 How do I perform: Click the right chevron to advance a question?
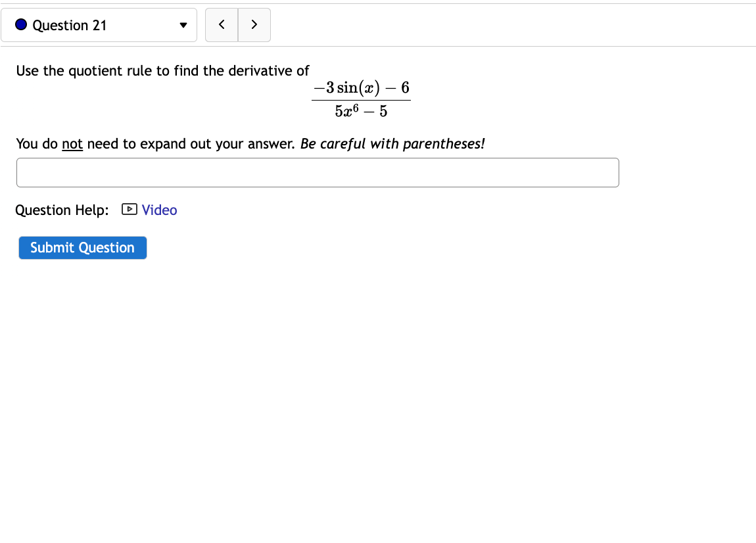point(254,24)
